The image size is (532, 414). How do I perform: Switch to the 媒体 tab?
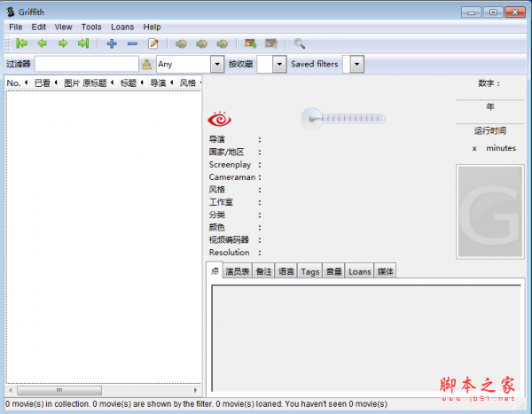coord(385,271)
